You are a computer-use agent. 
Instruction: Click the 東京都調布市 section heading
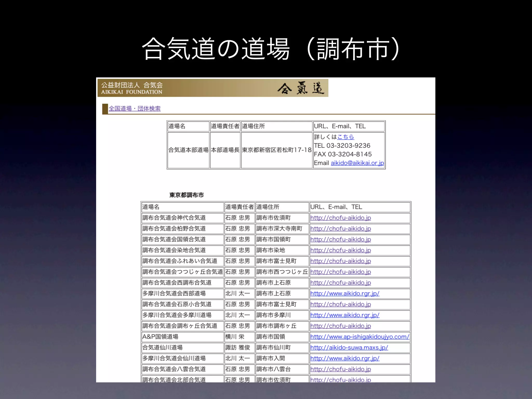187,195
